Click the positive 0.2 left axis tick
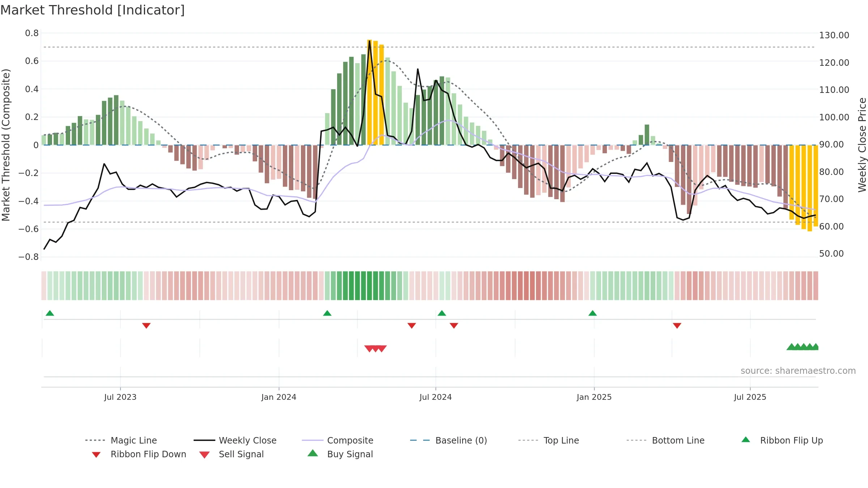 coord(32,117)
